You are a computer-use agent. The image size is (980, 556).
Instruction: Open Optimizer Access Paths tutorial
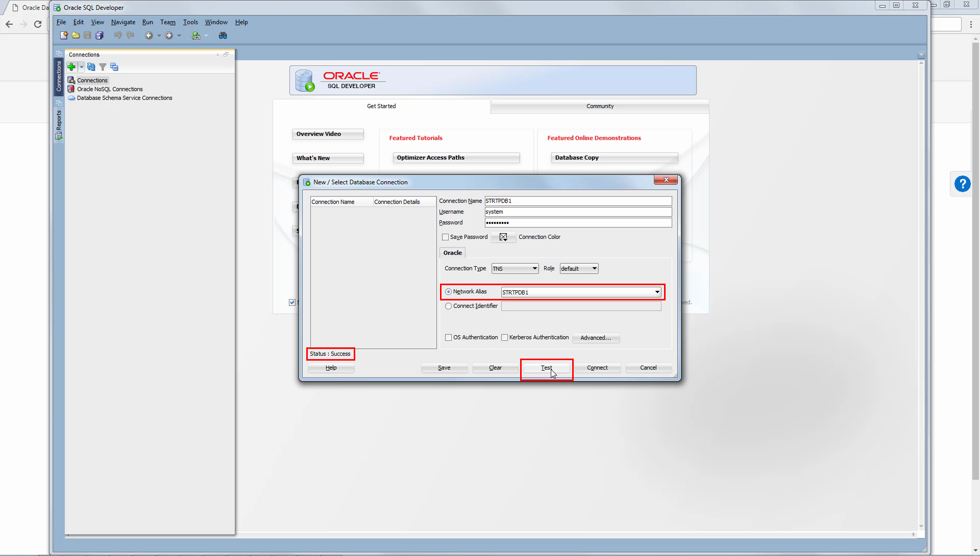[x=456, y=158]
